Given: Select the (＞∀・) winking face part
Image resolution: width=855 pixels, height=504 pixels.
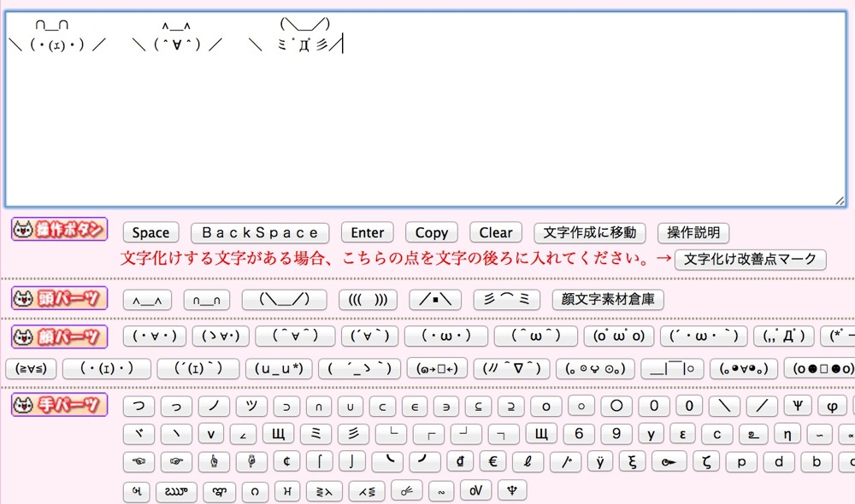Looking at the screenshot, I should pos(221,337).
